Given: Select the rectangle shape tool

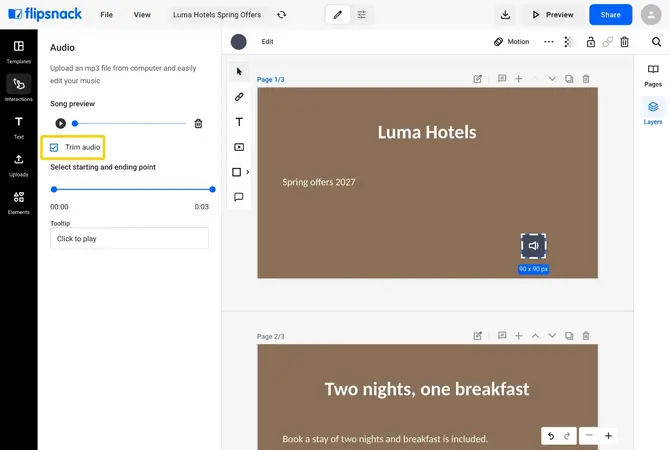Looking at the screenshot, I should pos(236,172).
